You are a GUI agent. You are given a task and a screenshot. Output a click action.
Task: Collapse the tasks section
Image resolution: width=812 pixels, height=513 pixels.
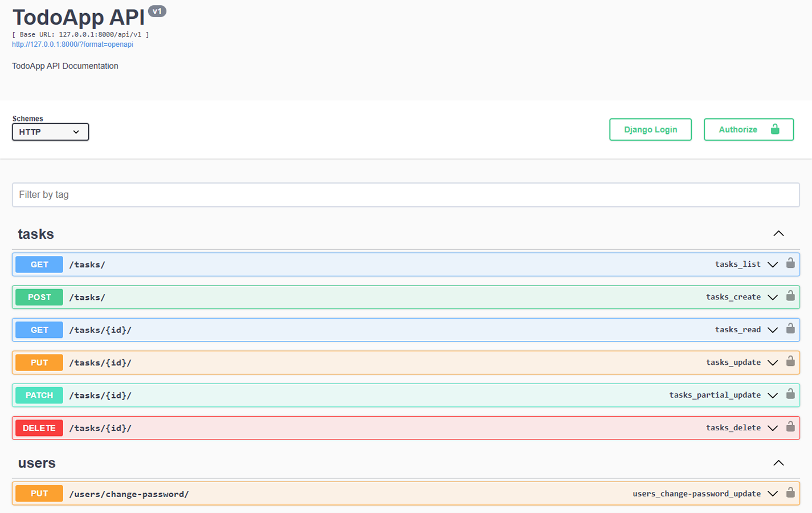778,233
